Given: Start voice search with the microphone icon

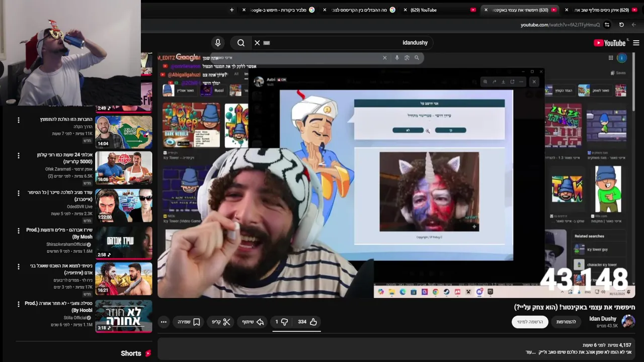Looking at the screenshot, I should point(217,43).
